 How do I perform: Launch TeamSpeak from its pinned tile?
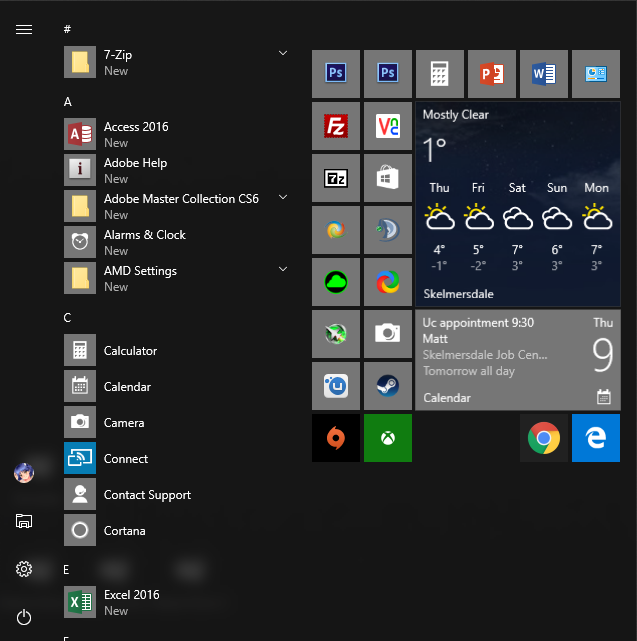(x=388, y=230)
